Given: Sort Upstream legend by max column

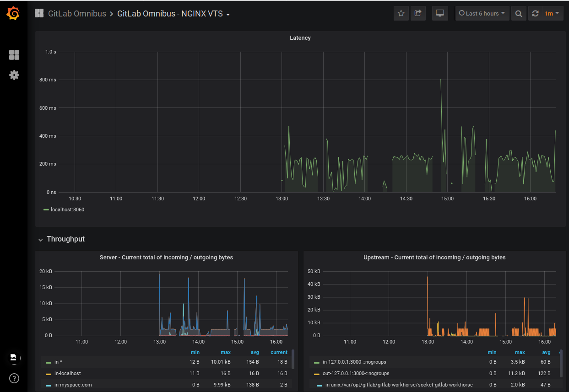Looking at the screenshot, I should coord(520,353).
